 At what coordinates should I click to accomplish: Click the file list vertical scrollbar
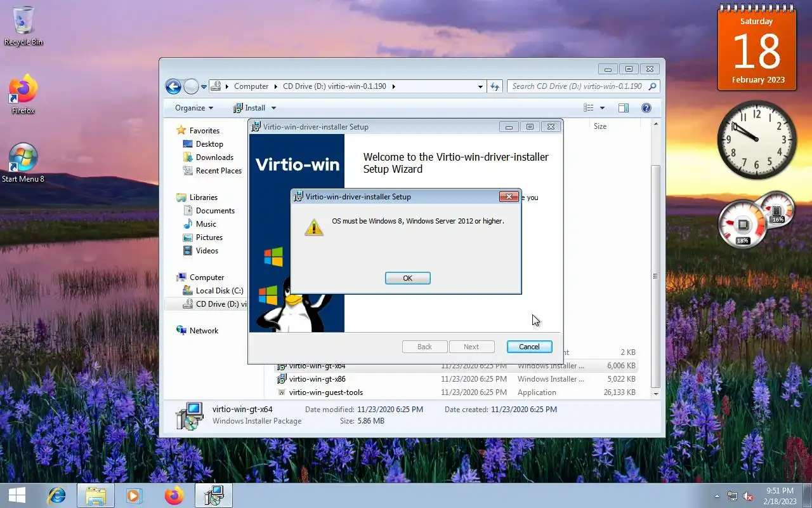tap(655, 276)
